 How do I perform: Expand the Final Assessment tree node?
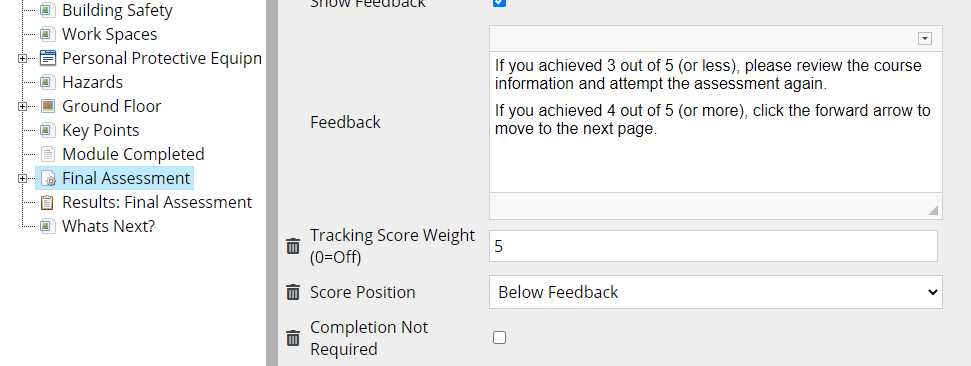(22, 178)
